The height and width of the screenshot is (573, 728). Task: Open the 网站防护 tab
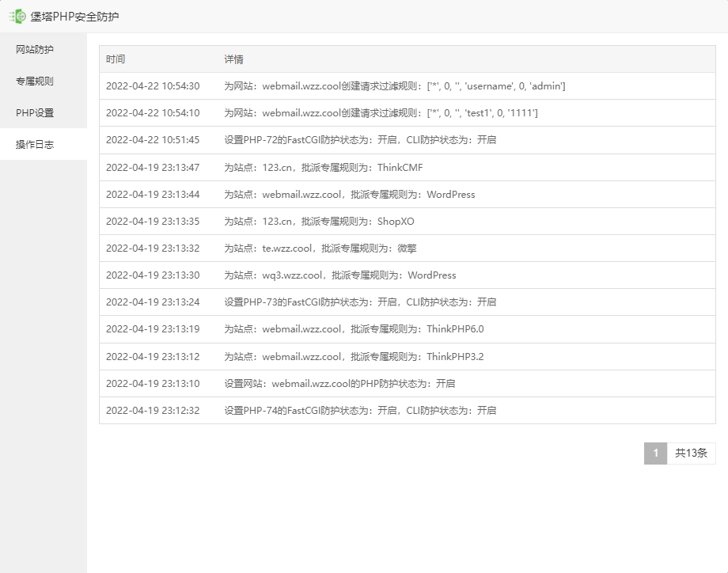pyautogui.click(x=44, y=49)
